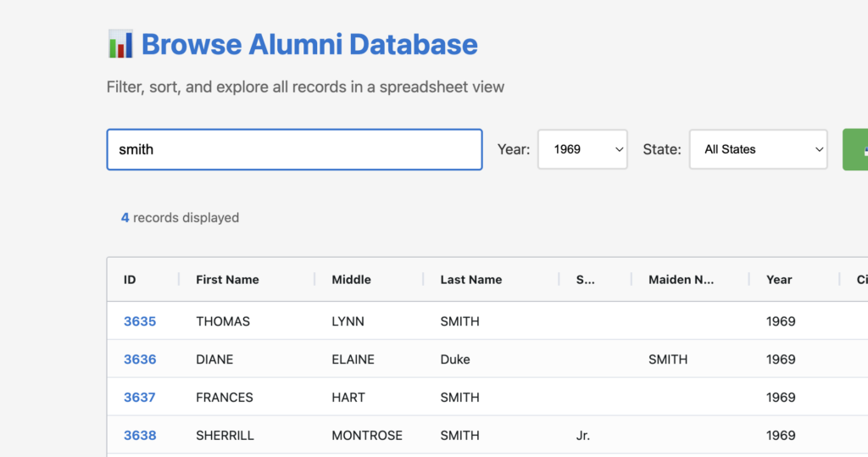The height and width of the screenshot is (457, 868).
Task: Sort by the Year column header
Action: (779, 280)
